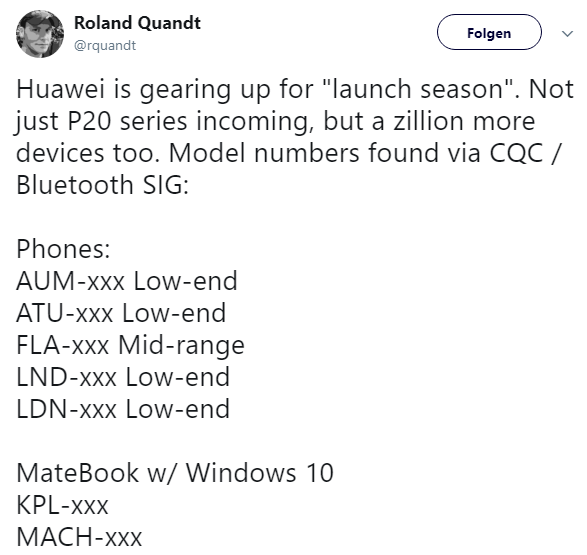The height and width of the screenshot is (555, 587).
Task: Click the Roland Quandt display name
Action: [137, 23]
